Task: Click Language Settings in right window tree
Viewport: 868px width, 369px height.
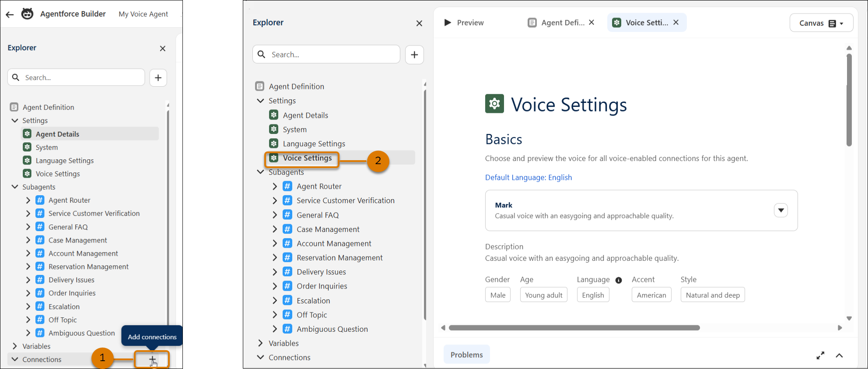Action: (314, 144)
